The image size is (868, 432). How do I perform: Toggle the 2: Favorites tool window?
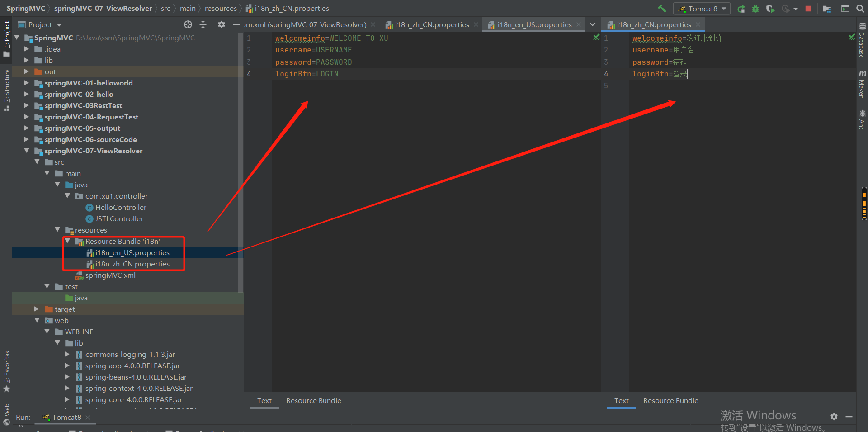[x=6, y=371]
